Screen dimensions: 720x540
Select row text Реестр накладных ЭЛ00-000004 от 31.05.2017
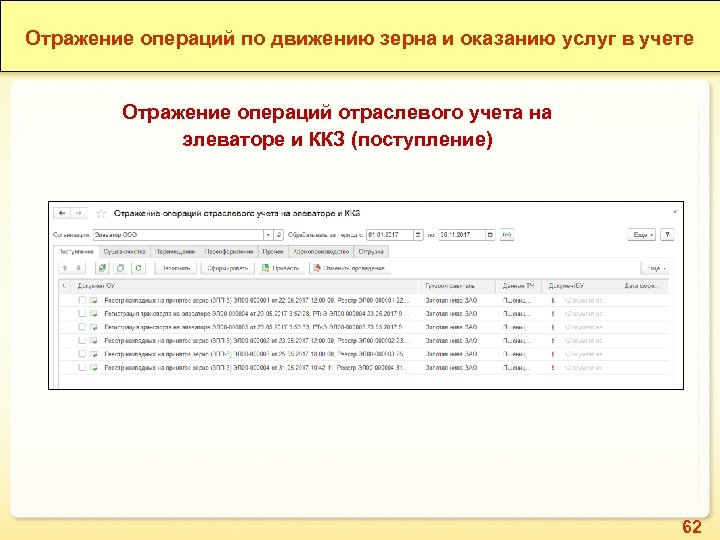256,368
